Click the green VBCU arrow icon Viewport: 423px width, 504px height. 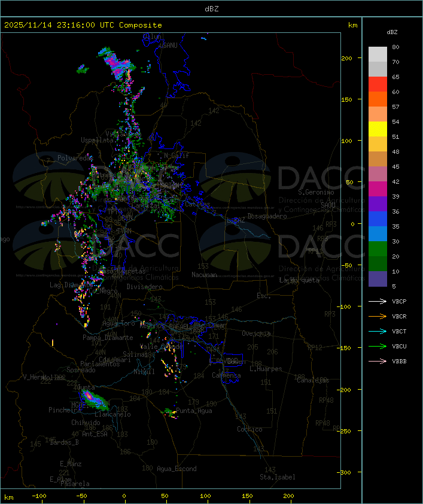click(378, 347)
